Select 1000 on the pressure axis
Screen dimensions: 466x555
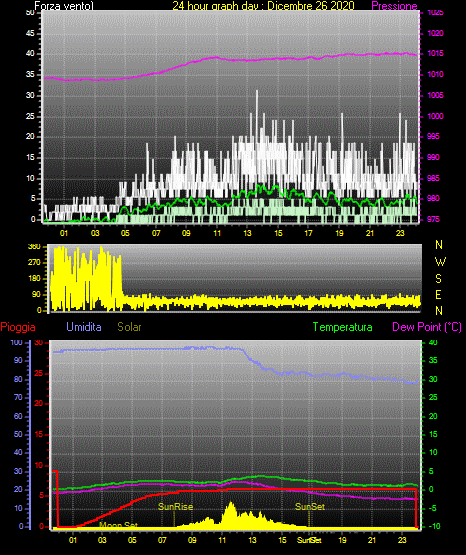click(x=435, y=116)
